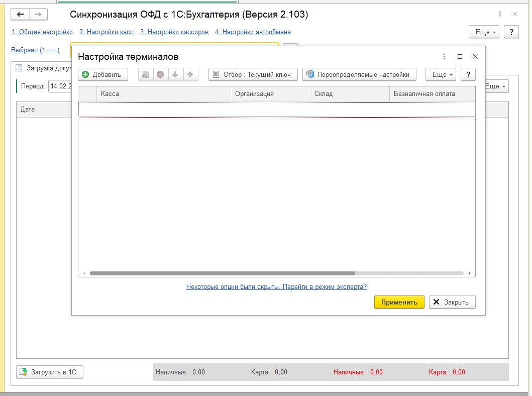
Task: Close the synchronization main window tab
Action: click(515, 14)
